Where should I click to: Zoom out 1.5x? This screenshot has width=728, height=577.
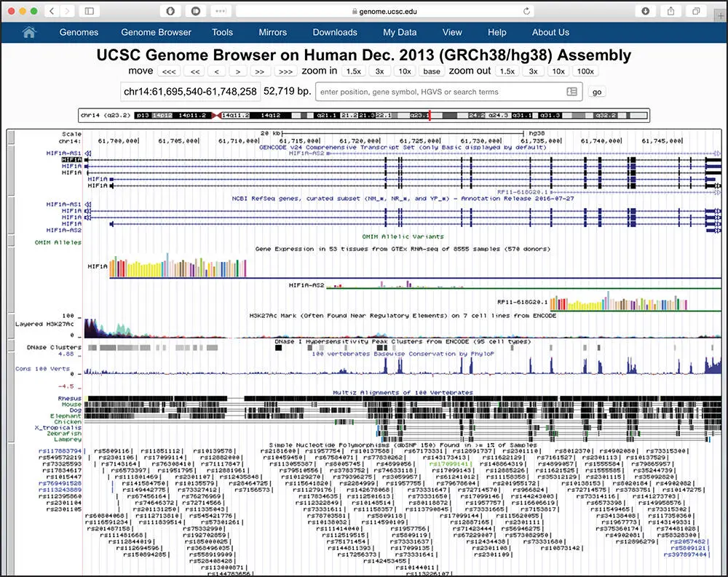click(x=507, y=71)
